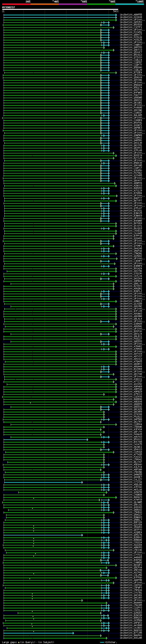Viewport: 146px width, 644px height.
Task: Open hit UniRef100_C7YTC1
Action: (x=131, y=555)
